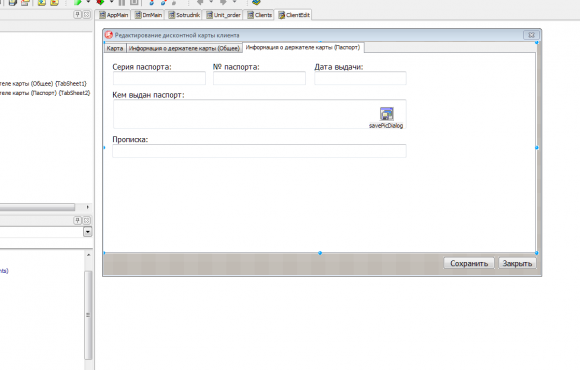Click the Закрыть button

point(517,263)
